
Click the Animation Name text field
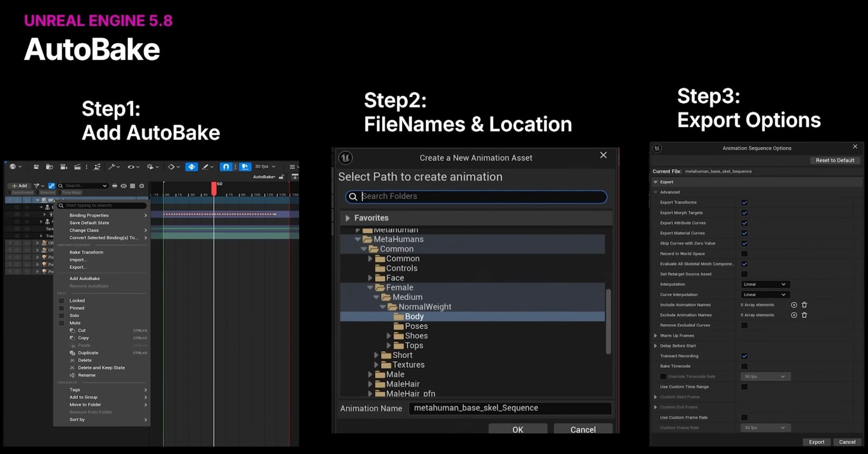(510, 408)
